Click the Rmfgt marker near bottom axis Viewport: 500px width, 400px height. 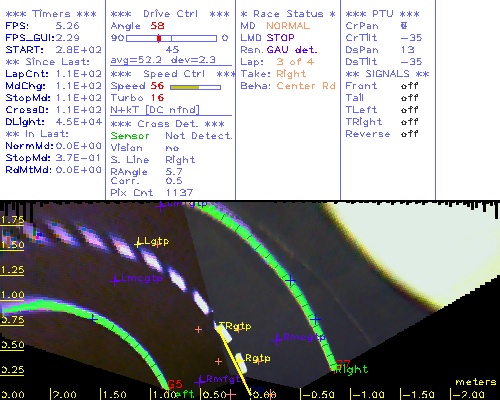[x=200, y=381]
